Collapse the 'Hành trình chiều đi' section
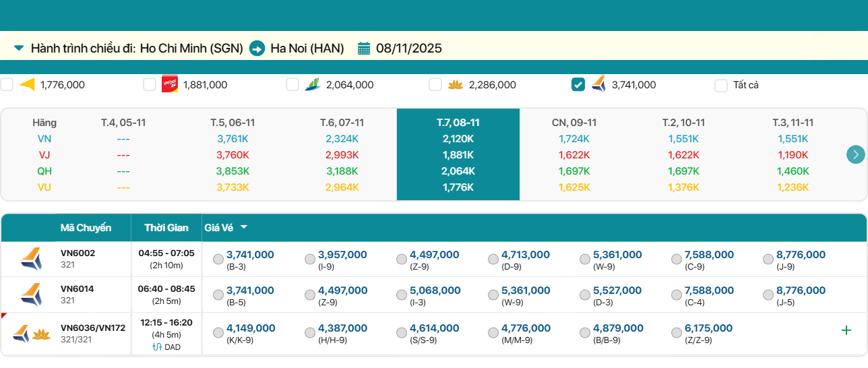This screenshot has height=368, width=868. (x=19, y=49)
